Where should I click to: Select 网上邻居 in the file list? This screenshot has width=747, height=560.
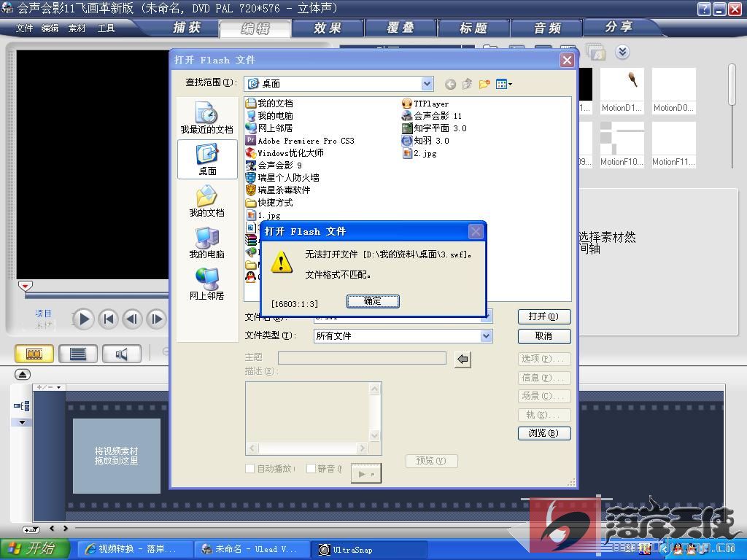pos(270,128)
